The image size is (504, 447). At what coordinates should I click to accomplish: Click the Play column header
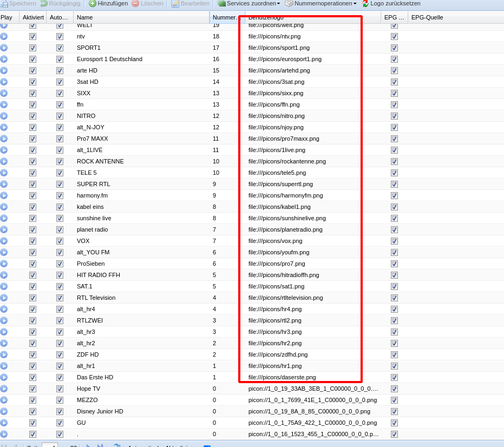coord(9,17)
